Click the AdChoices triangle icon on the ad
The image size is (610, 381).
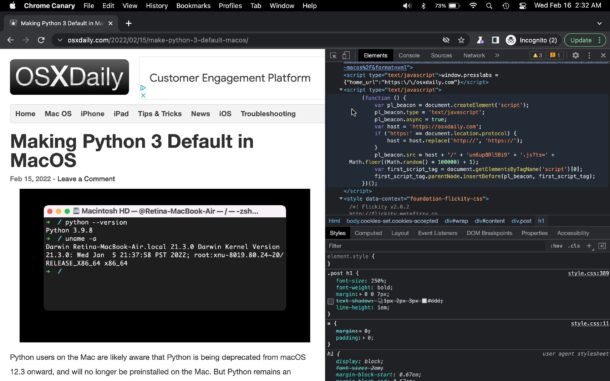143,88
